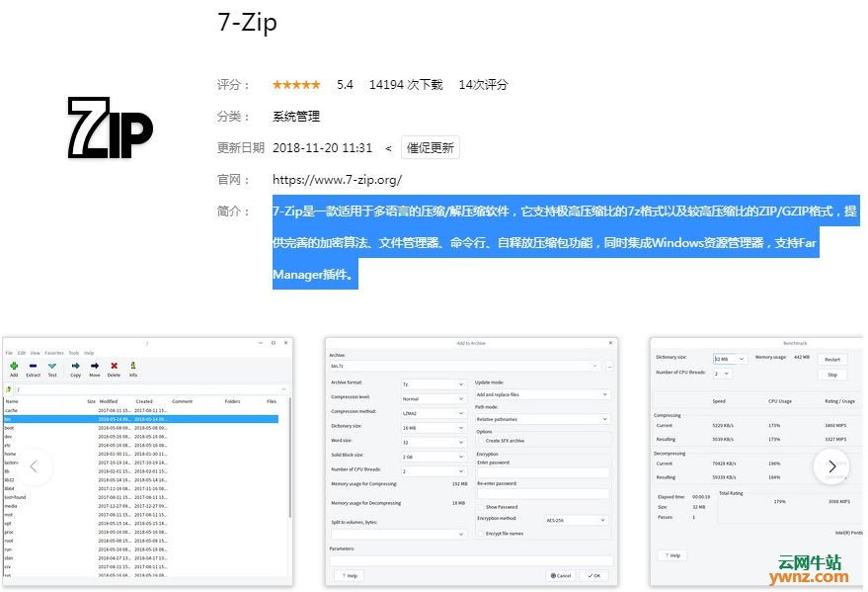This screenshot has width=868, height=592.
Task: Open the File menu in the file manager screenshot
Action: [9, 353]
